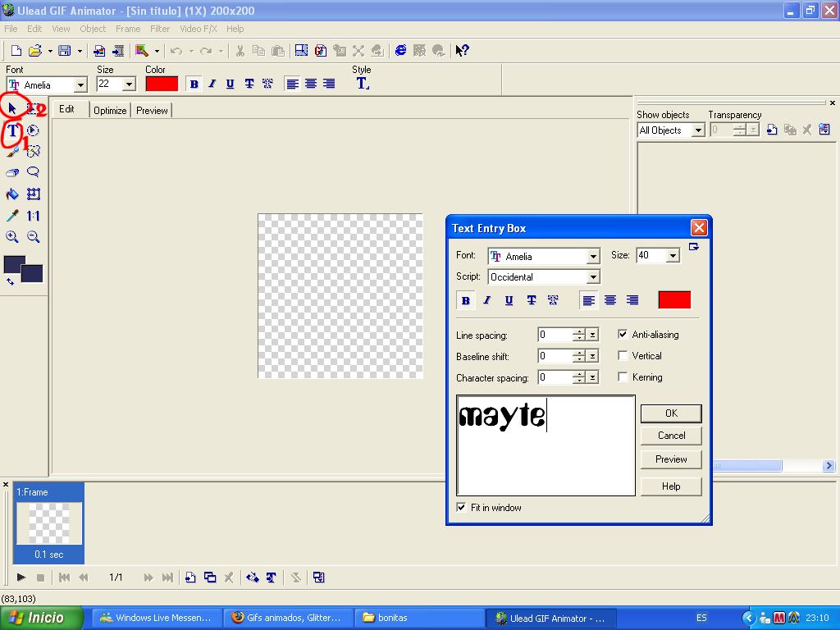Click the 1:1 actual size tool
This screenshot has height=630, width=840.
(33, 216)
